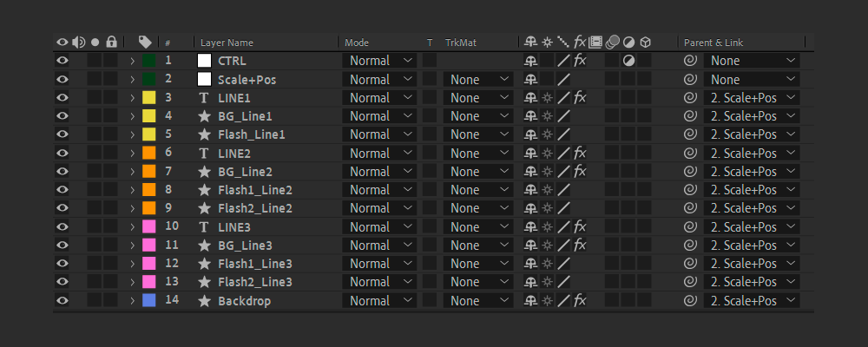Toggle the solo box for LINE1 layer
The image size is (868, 347).
tap(95, 98)
